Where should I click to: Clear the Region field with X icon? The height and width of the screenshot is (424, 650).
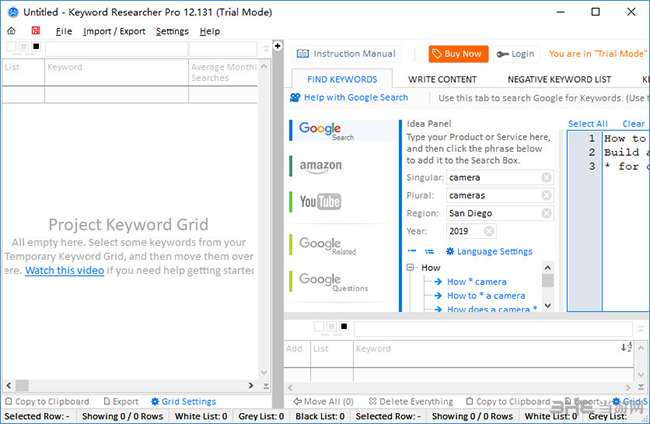point(546,213)
